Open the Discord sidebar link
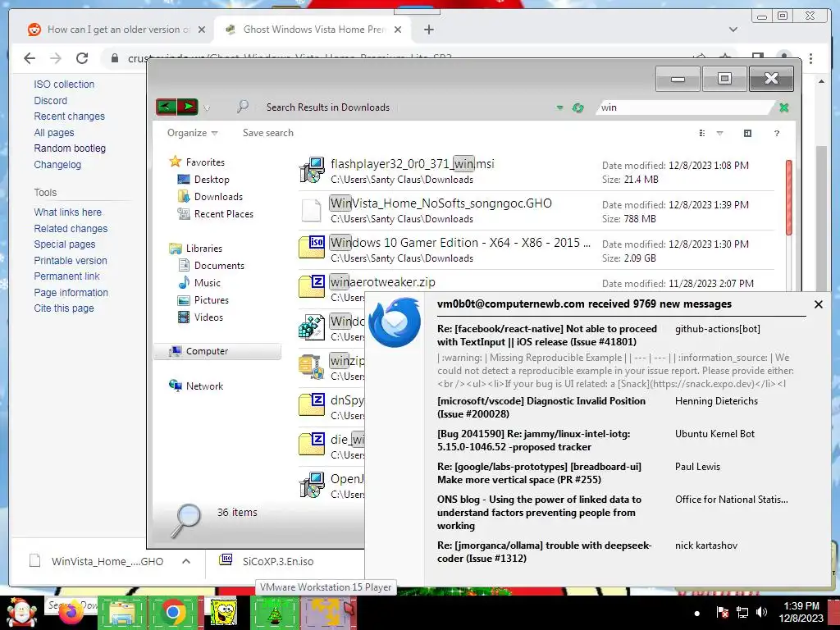The width and height of the screenshot is (840, 630). pos(50,100)
